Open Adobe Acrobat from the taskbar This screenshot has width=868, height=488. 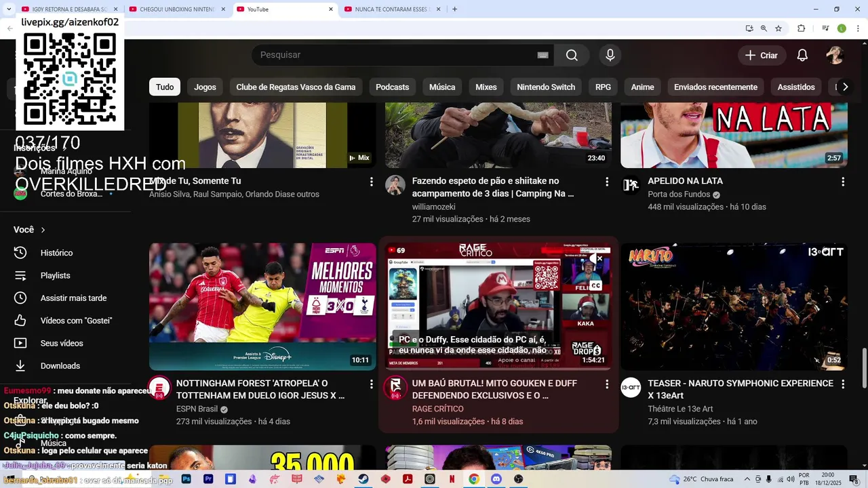[x=408, y=479]
